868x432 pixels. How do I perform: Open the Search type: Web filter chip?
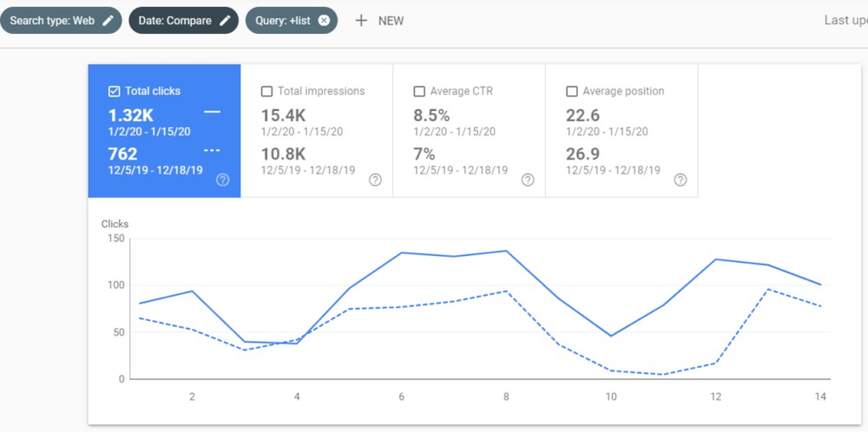61,21
